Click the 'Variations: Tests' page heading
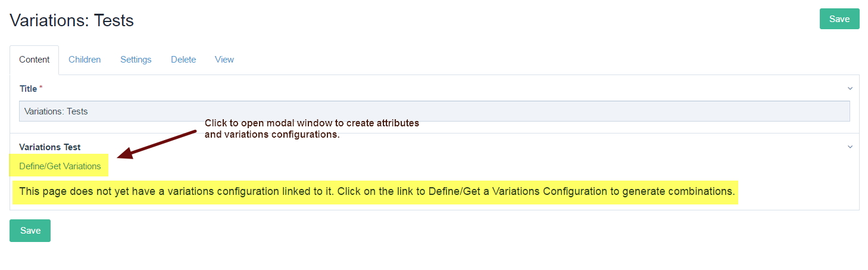868x270 pixels. tap(71, 21)
